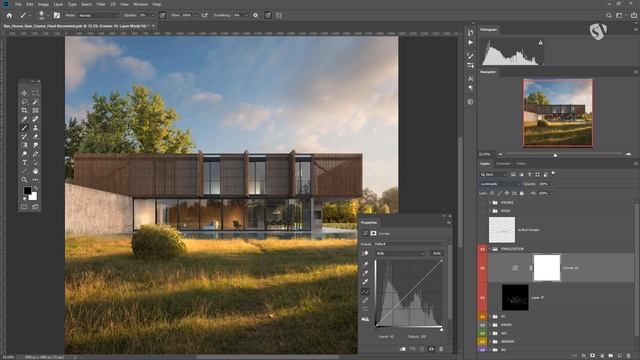This screenshot has width=640, height=360.
Task: Select the Horizontal Type tool
Action: [x=24, y=162]
